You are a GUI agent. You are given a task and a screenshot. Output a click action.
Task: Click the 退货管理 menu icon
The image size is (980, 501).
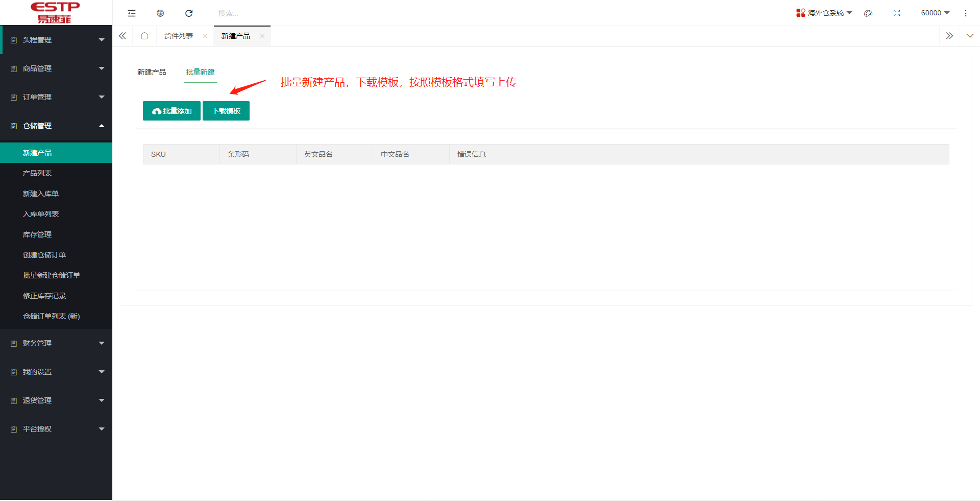pos(14,401)
